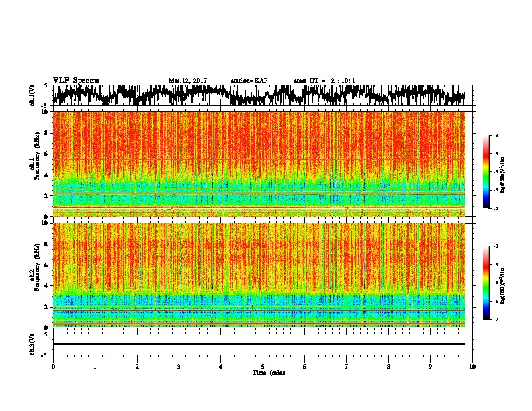This screenshot has width=532, height=411.
Task: Click the "station=KAP" label
Action: (x=249, y=81)
